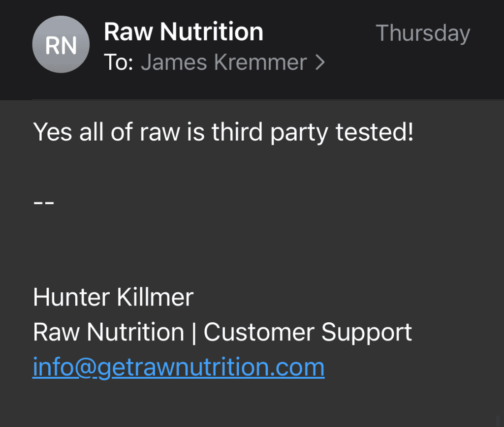Click the "--" signature separator
The width and height of the screenshot is (504, 427).
point(43,203)
